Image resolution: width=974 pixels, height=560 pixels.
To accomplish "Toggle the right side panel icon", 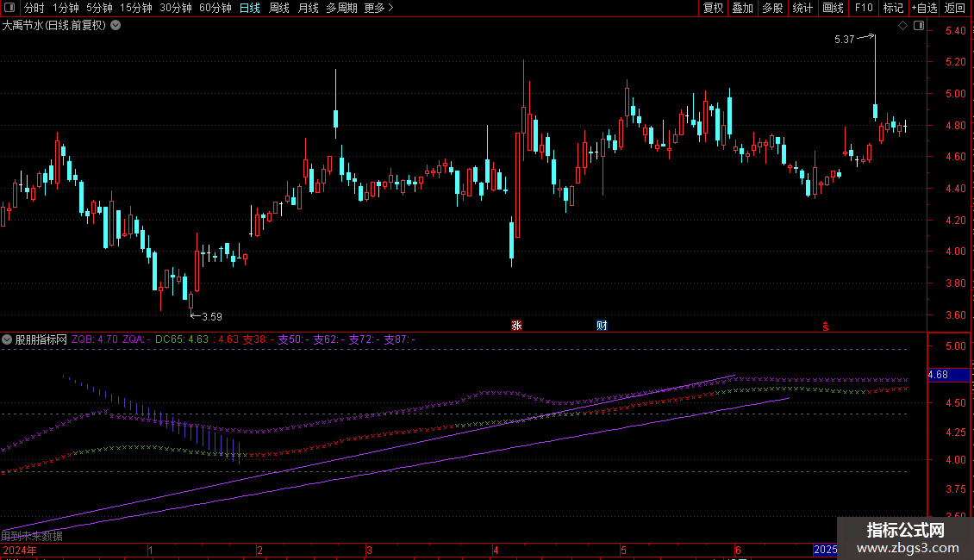I will tap(919, 26).
